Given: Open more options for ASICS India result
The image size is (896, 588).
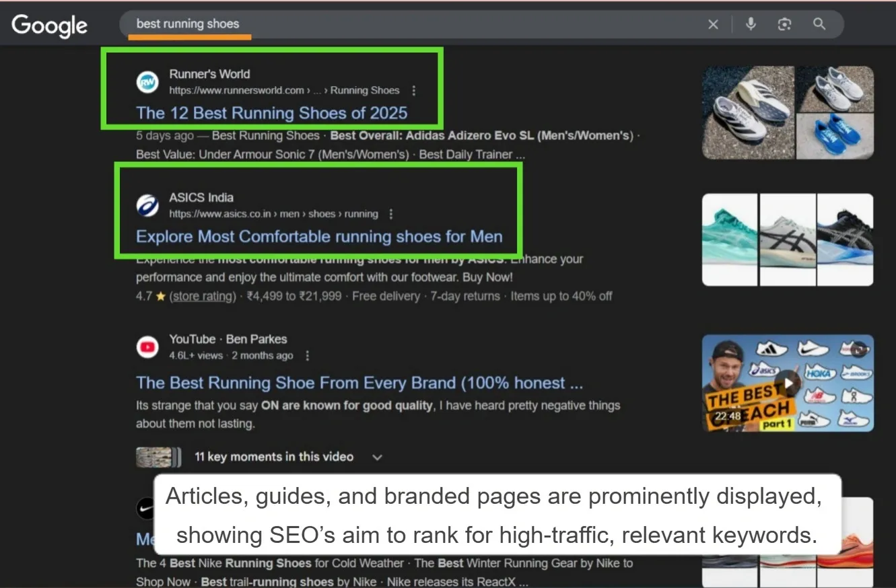Looking at the screenshot, I should [x=391, y=214].
